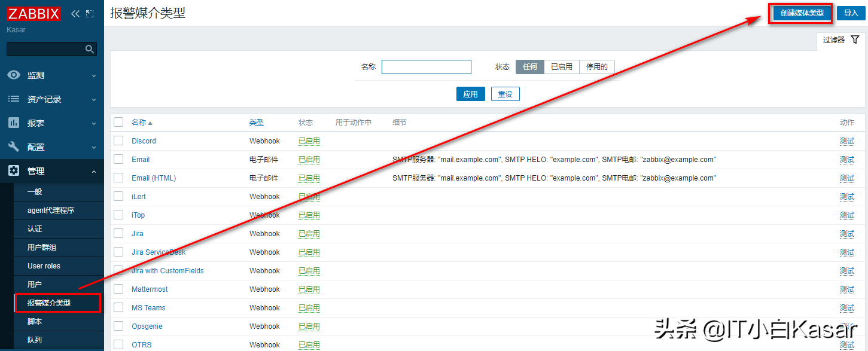868x351 pixels.
Task: Click the search magnifier icon
Action: coord(90,49)
